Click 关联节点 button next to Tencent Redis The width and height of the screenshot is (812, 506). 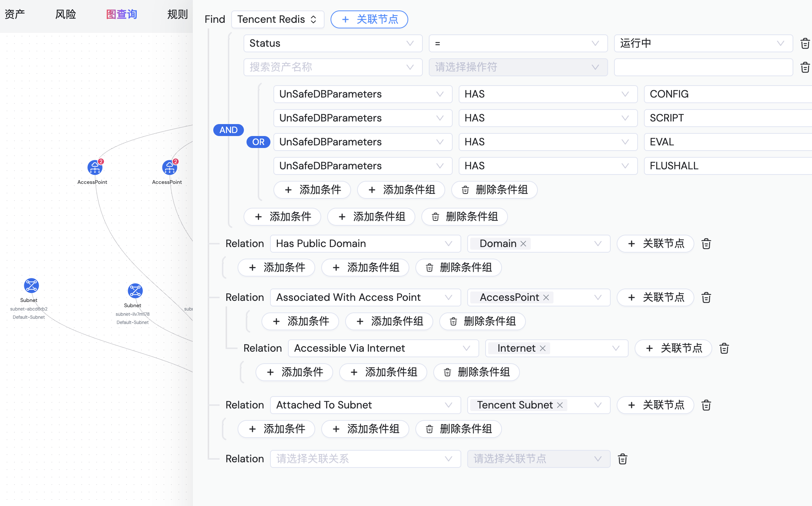(x=369, y=19)
